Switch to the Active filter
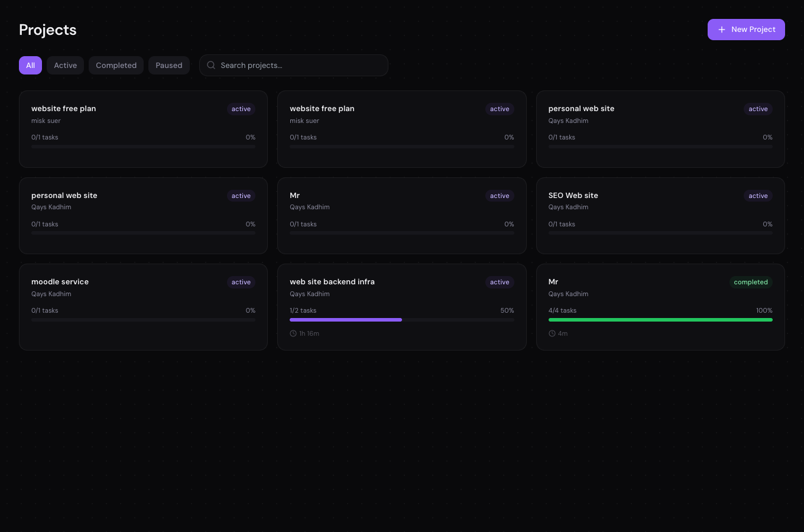804x532 pixels. click(65, 65)
